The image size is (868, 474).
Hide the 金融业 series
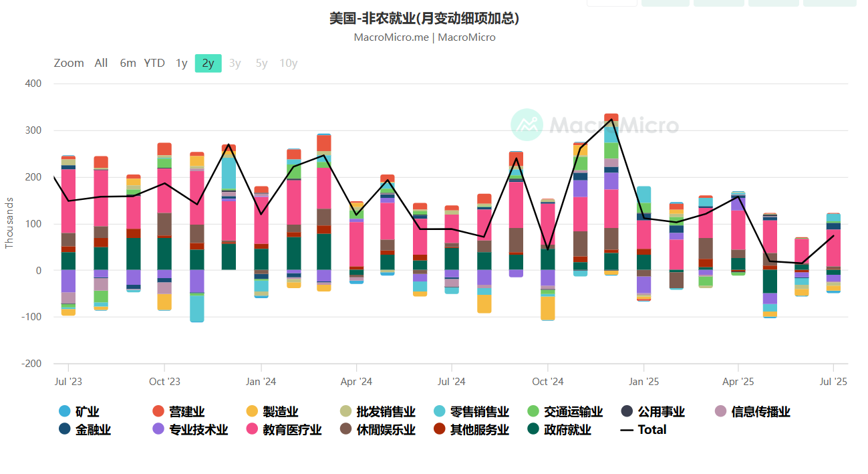[84, 430]
